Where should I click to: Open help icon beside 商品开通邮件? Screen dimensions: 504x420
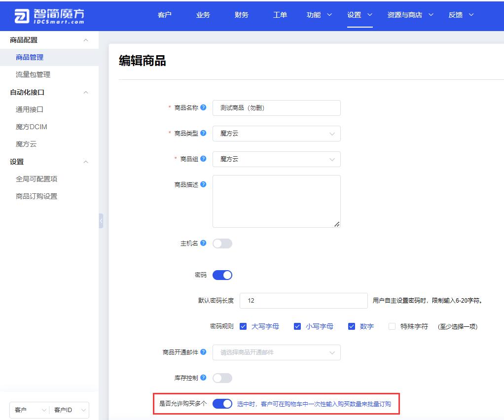(203, 352)
